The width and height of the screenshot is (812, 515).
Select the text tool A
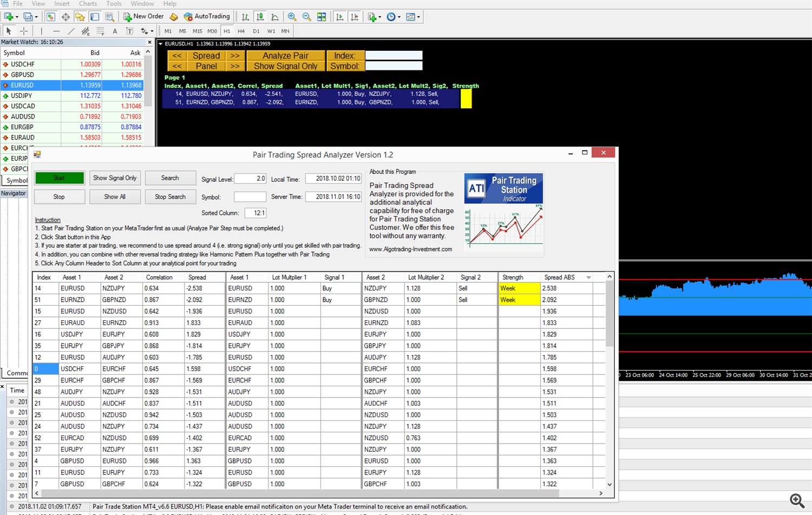coord(115,31)
